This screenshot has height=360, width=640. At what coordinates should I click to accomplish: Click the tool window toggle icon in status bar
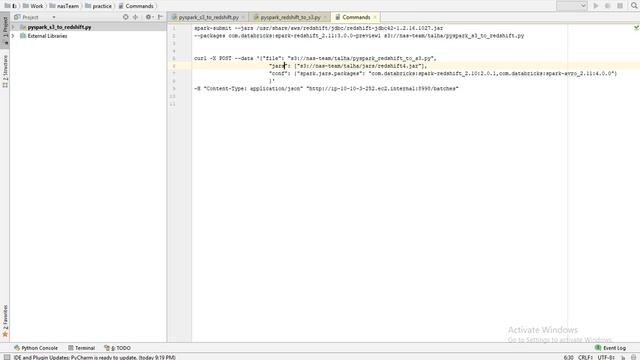coord(7,357)
